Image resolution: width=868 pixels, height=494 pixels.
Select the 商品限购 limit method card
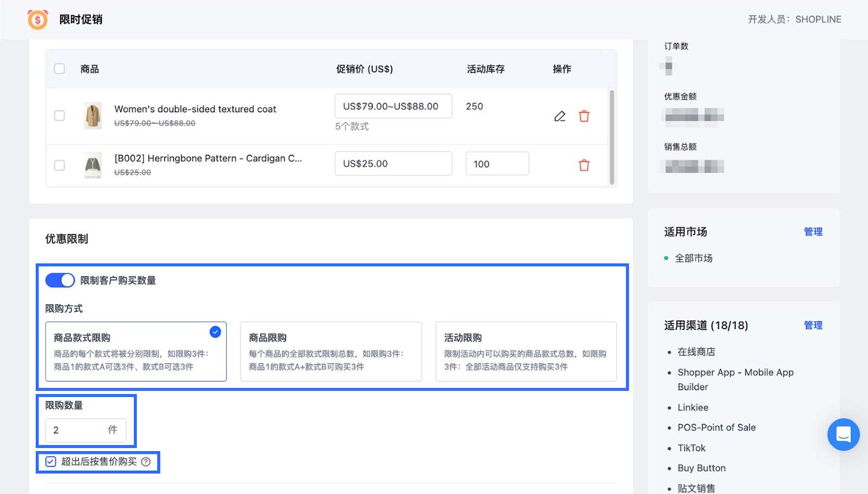[330, 351]
